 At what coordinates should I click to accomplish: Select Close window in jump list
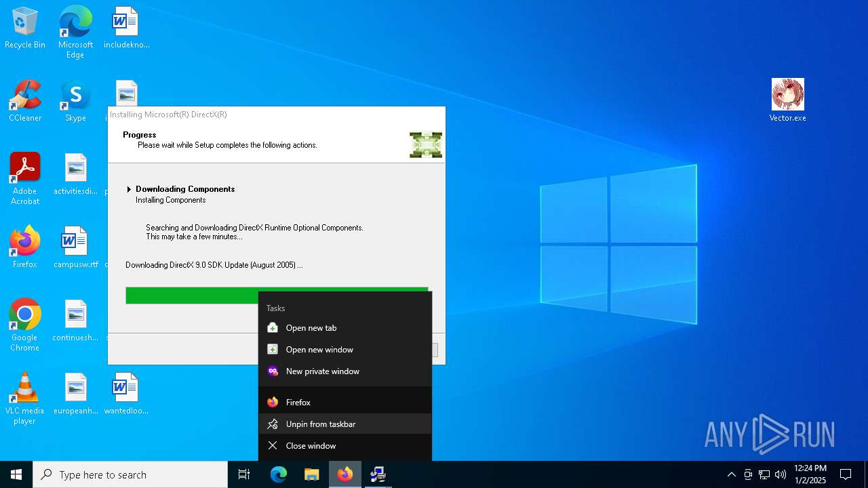pyautogui.click(x=345, y=446)
